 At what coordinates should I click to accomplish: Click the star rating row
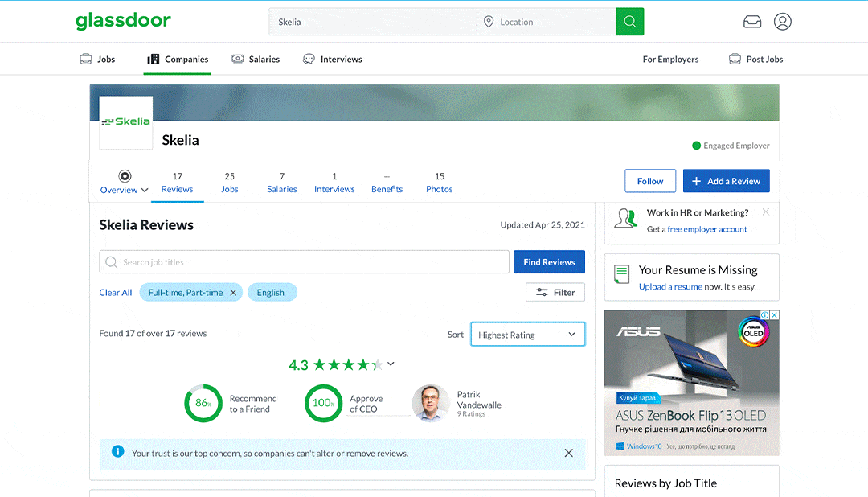coord(348,364)
